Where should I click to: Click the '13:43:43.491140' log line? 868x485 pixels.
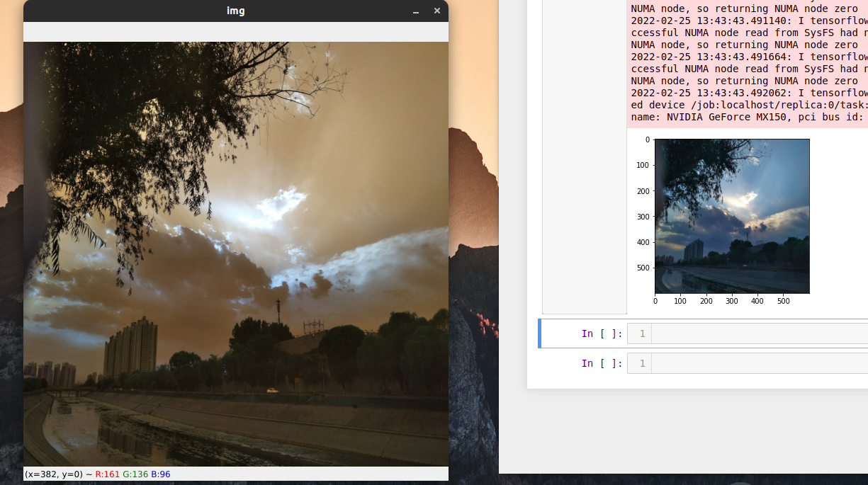pyautogui.click(x=749, y=21)
